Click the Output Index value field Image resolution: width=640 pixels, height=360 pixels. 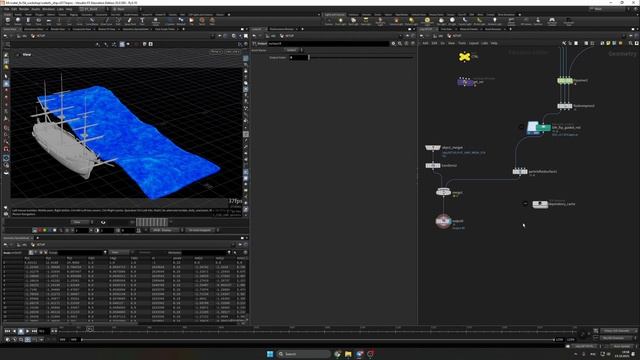click(298, 58)
